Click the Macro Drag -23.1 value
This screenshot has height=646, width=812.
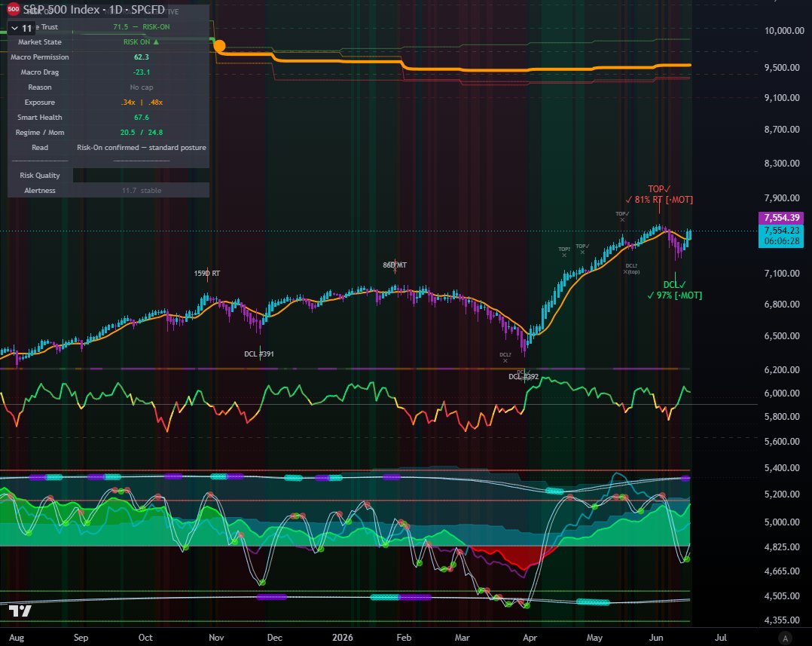point(142,72)
